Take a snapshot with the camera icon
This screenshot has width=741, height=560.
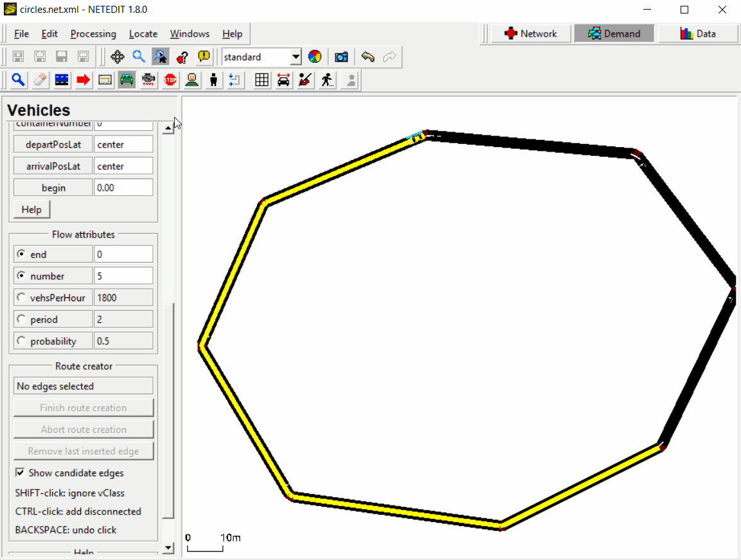[x=341, y=57]
